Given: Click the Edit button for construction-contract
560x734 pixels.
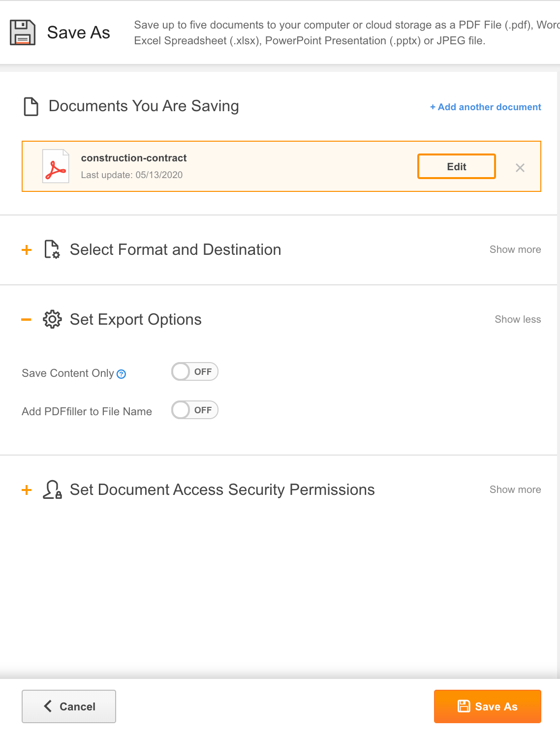Looking at the screenshot, I should (x=457, y=166).
